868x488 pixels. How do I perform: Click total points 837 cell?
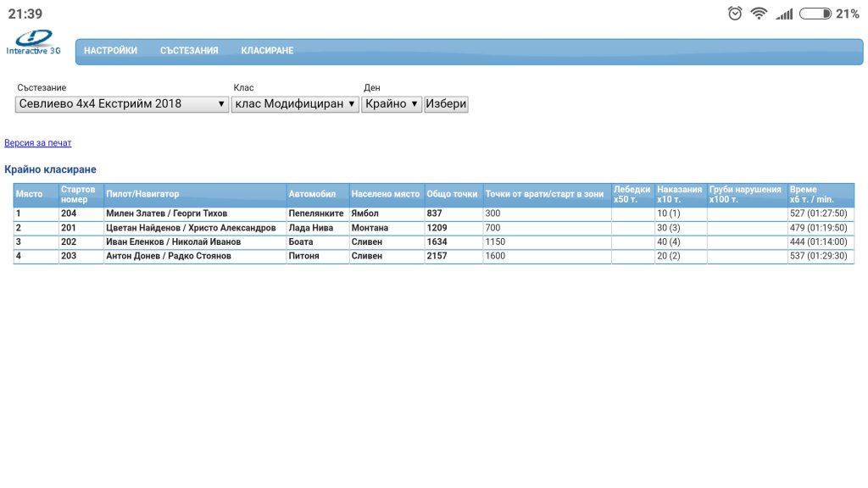coord(453,213)
